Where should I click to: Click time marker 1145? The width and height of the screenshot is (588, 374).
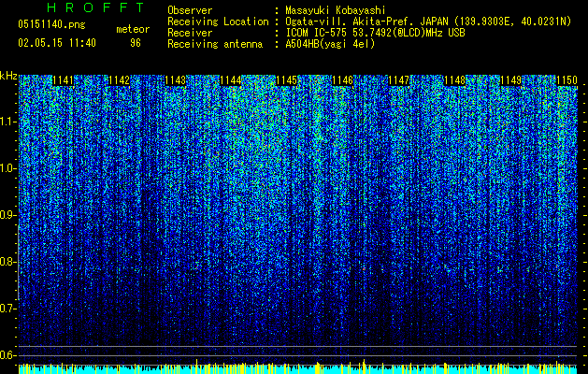286,80
